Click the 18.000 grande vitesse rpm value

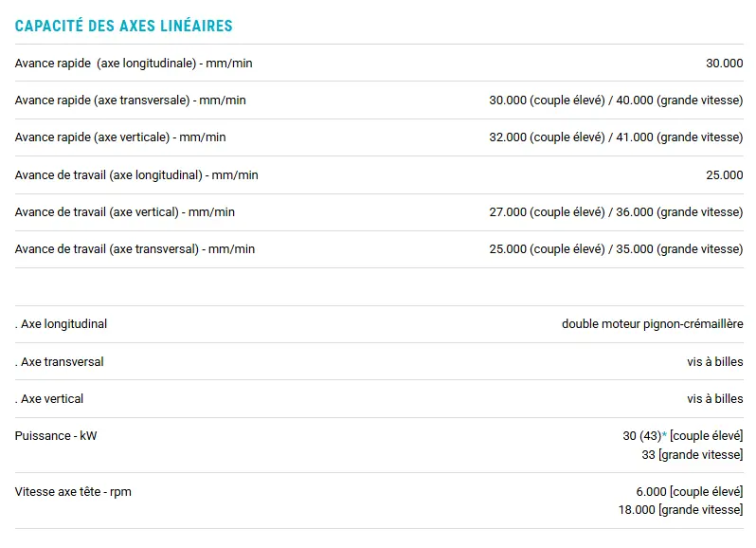coord(680,510)
